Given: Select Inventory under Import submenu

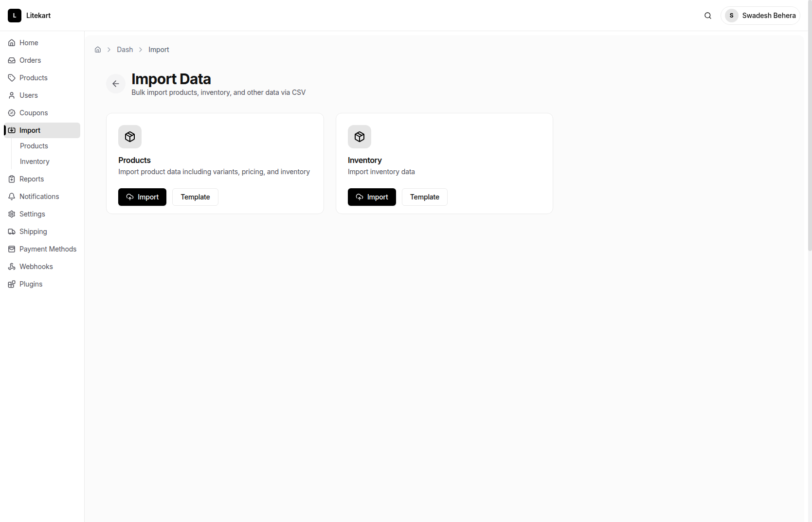Looking at the screenshot, I should [35, 162].
